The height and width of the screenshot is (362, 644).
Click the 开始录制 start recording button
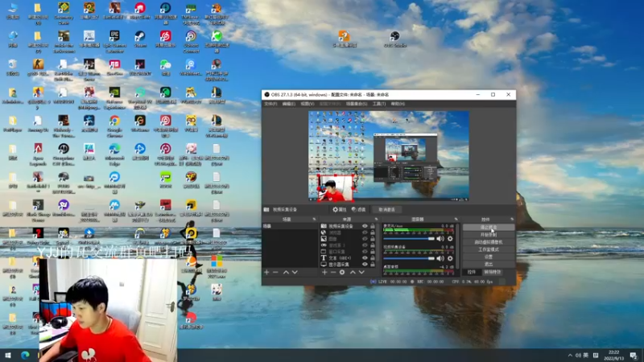click(489, 234)
